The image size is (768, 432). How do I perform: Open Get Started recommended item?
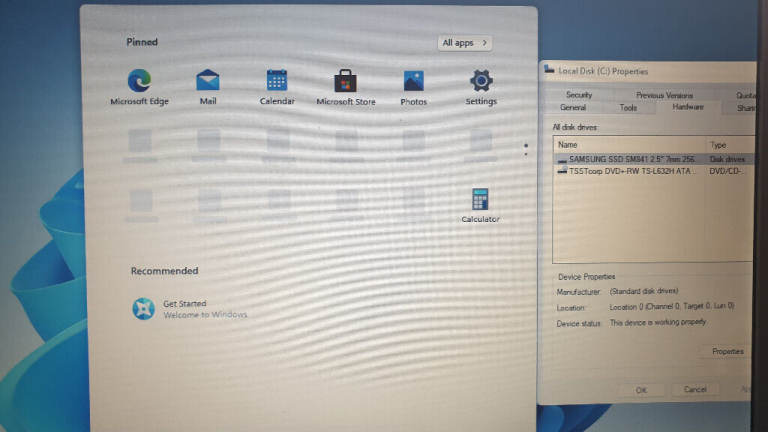[189, 309]
